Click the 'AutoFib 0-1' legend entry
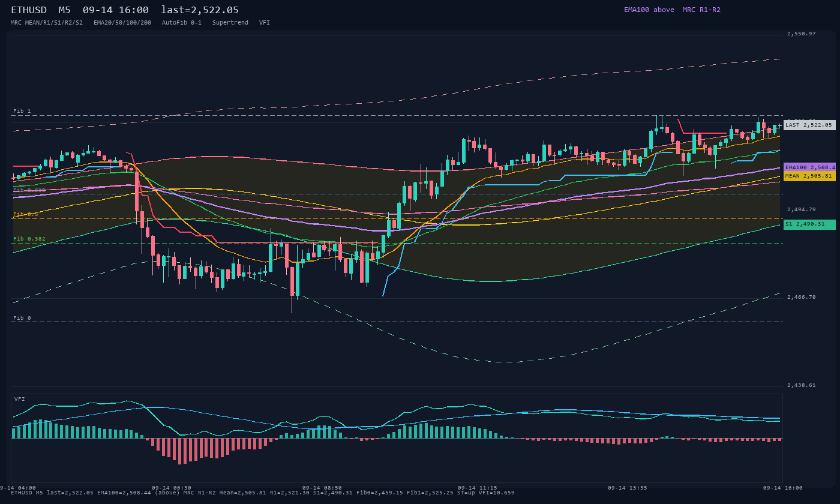 (x=182, y=23)
